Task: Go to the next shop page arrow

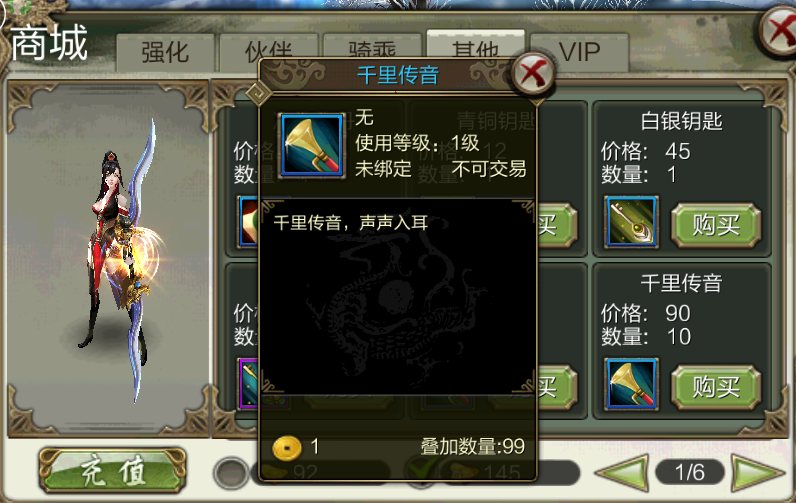Action: [x=756, y=473]
